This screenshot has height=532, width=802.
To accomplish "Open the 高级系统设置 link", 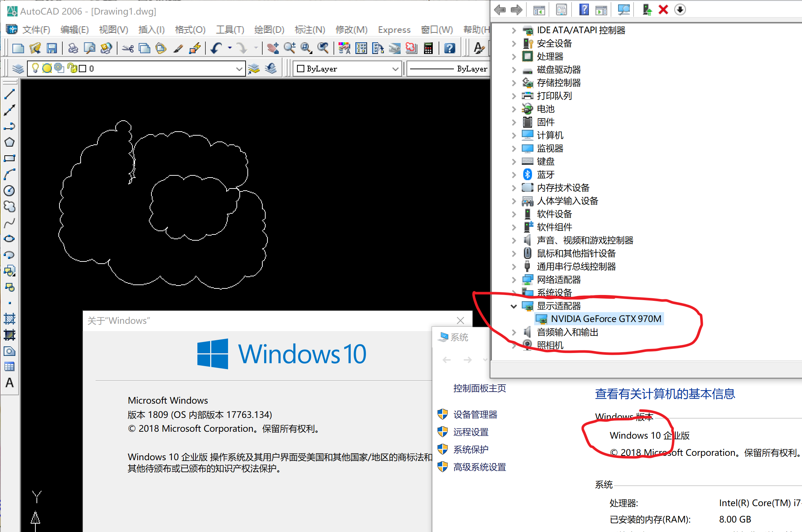I will 479,467.
